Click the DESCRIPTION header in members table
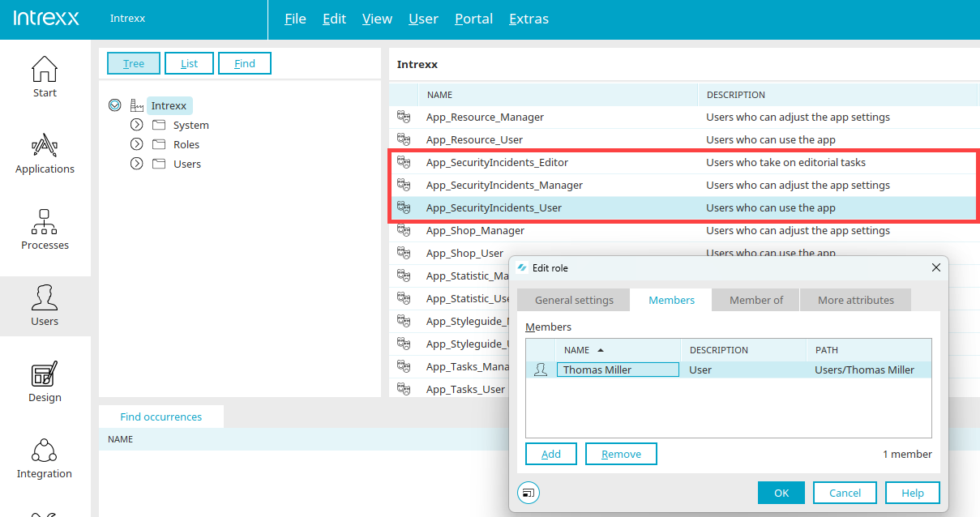 [743, 350]
